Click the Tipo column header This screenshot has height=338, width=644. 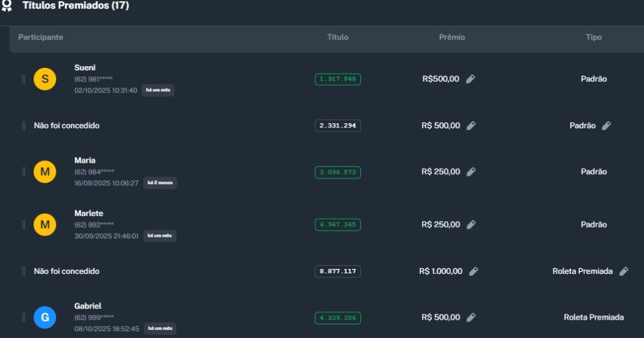594,37
